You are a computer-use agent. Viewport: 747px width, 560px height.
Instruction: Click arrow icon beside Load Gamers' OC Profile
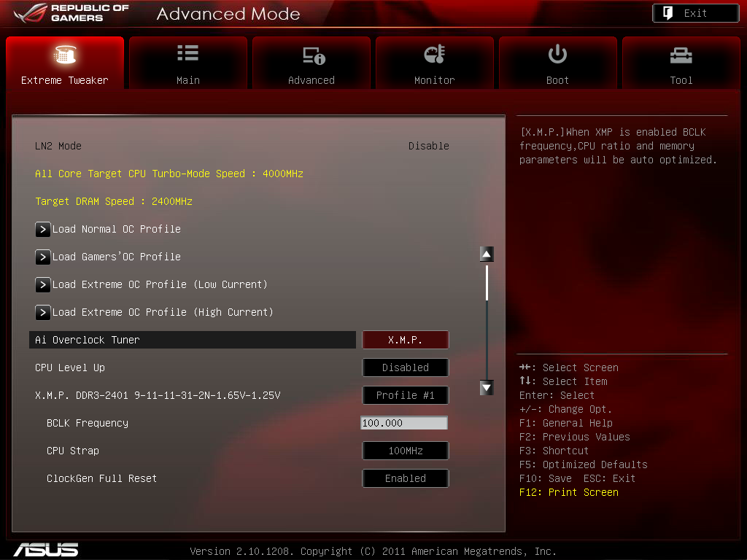[43, 257]
